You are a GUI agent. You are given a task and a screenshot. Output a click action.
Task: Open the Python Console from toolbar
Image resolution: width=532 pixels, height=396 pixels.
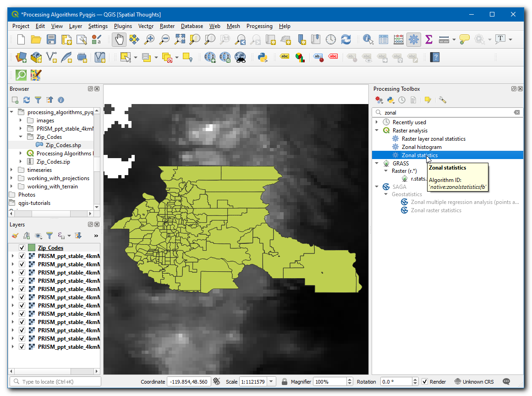coord(263,57)
